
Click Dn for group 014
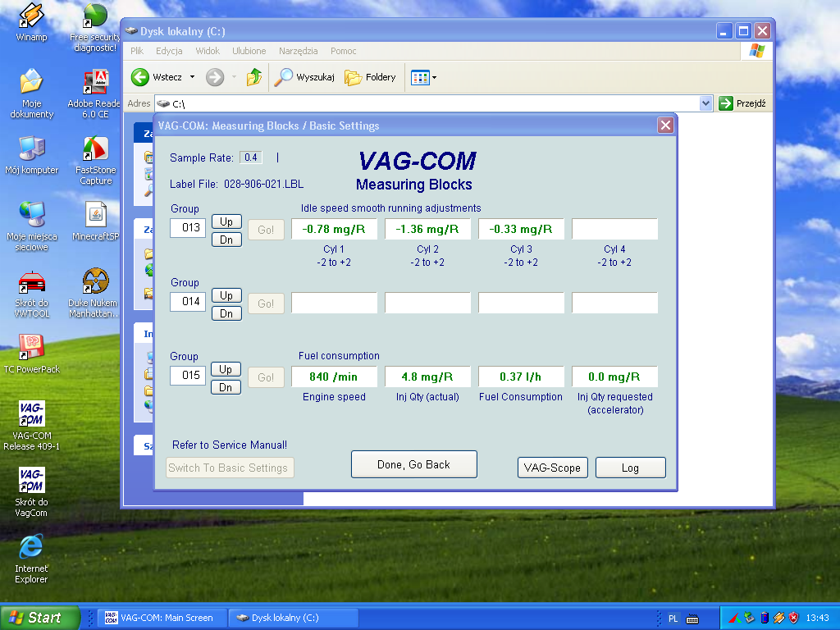226,313
